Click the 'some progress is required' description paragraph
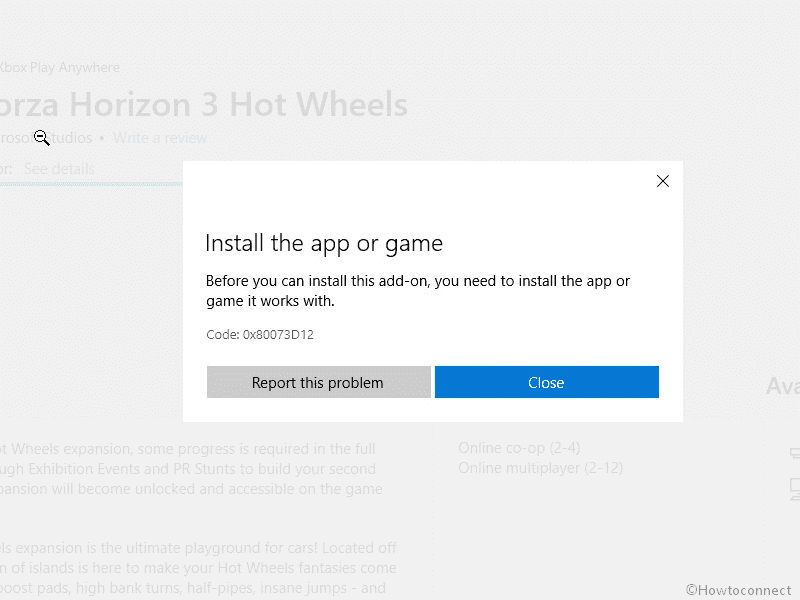 pyautogui.click(x=190, y=468)
